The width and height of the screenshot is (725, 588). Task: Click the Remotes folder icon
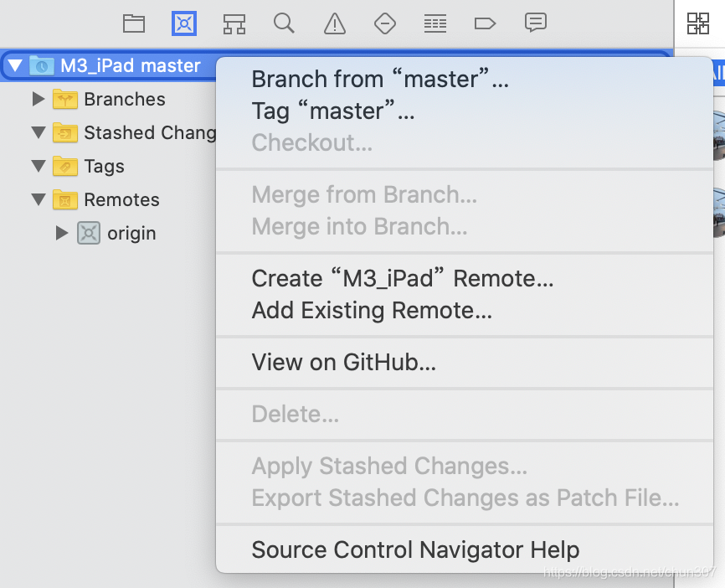64,200
